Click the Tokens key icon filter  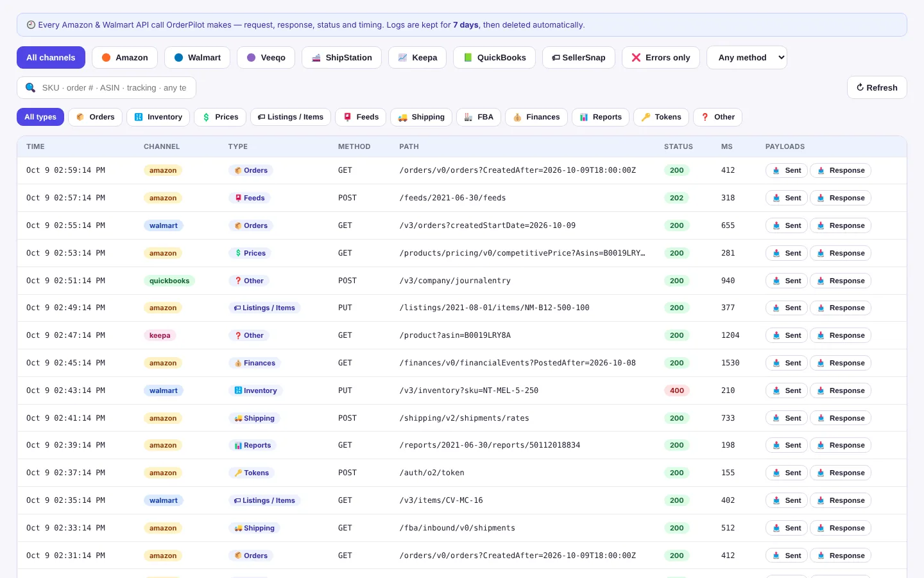646,117
